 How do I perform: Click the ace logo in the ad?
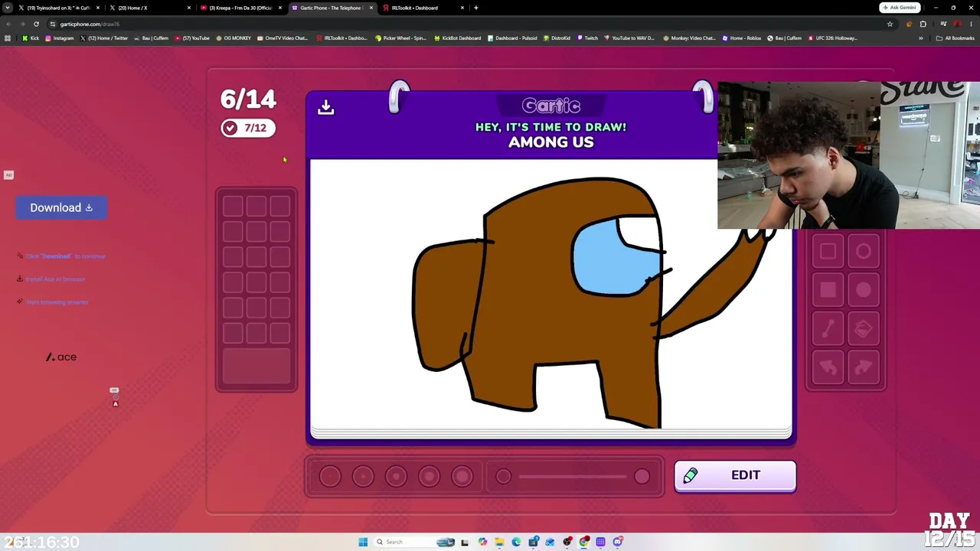pos(61,357)
